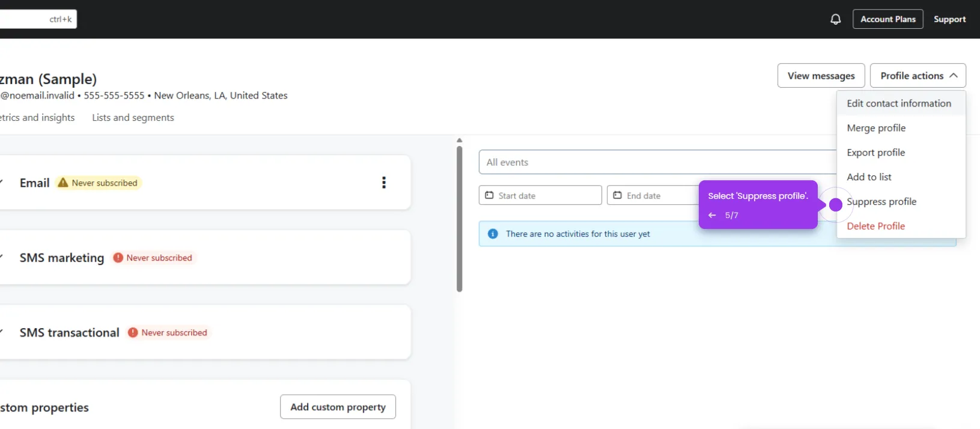
Task: Click the calendar icon in End date
Action: pos(617,195)
